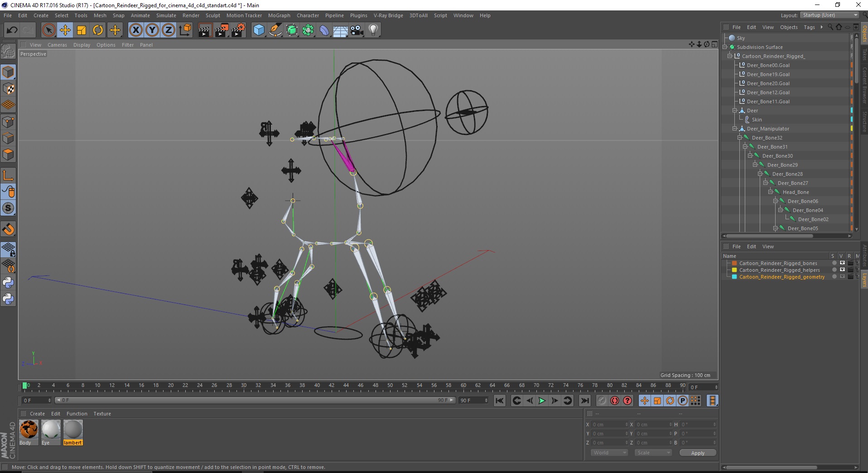Click the timeline preview range slider
This screenshot has width=868, height=473.
pyautogui.click(x=255, y=401)
